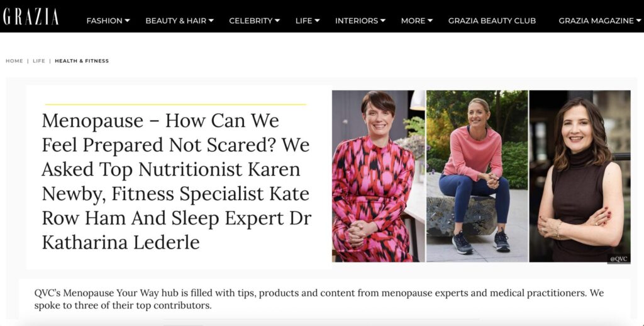
Task: Expand the Celebrity dropdown arrow
Action: [x=277, y=20]
